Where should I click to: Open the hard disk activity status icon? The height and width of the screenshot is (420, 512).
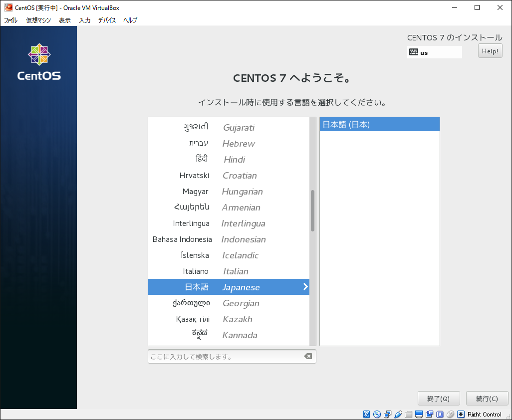click(366, 414)
